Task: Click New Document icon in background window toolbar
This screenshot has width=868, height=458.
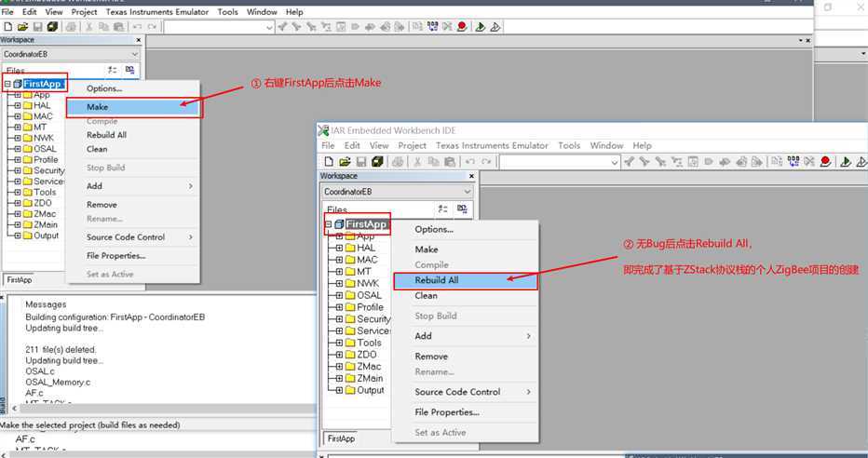Action: pyautogui.click(x=7, y=27)
